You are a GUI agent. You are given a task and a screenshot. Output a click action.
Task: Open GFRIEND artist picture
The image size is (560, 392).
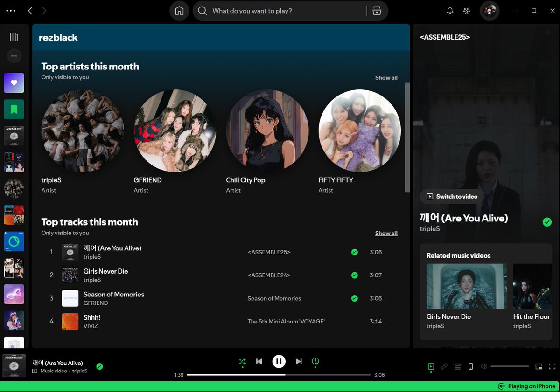click(175, 131)
